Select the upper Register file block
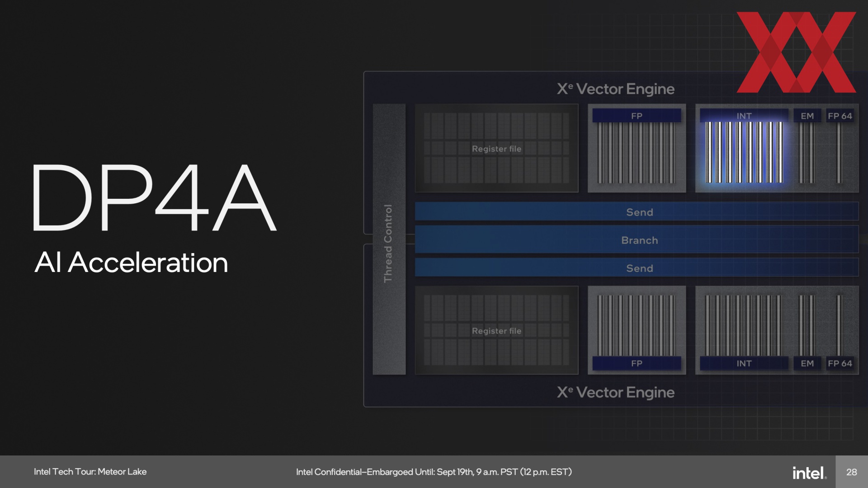The image size is (868, 488). pyautogui.click(x=496, y=148)
